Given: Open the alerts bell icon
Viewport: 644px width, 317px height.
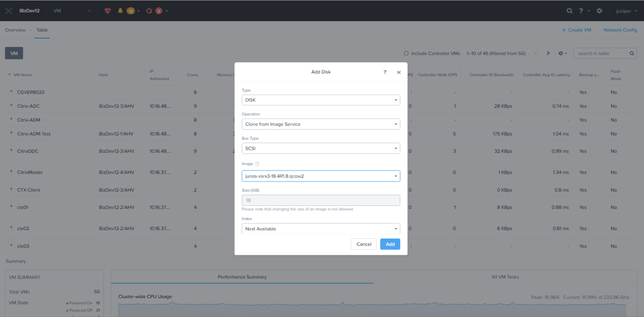Looking at the screenshot, I should (120, 11).
